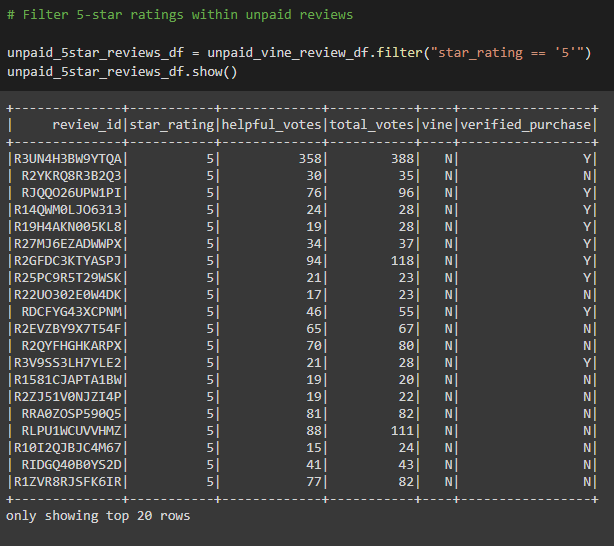Click the total_votes column header

372,125
